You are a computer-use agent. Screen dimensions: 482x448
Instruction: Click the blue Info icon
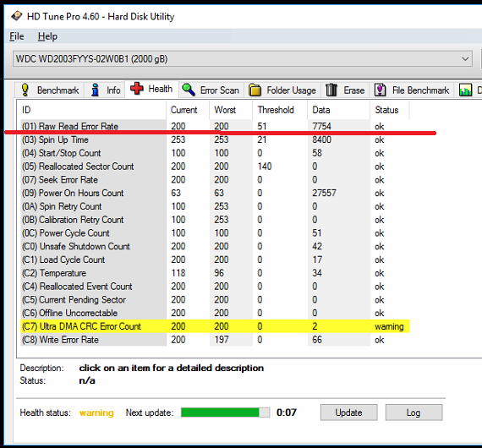pos(96,90)
